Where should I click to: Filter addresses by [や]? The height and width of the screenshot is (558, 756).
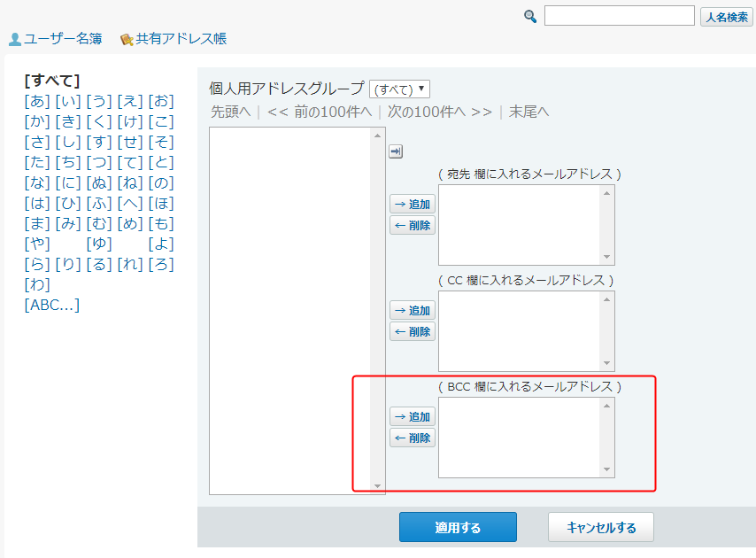point(37,244)
